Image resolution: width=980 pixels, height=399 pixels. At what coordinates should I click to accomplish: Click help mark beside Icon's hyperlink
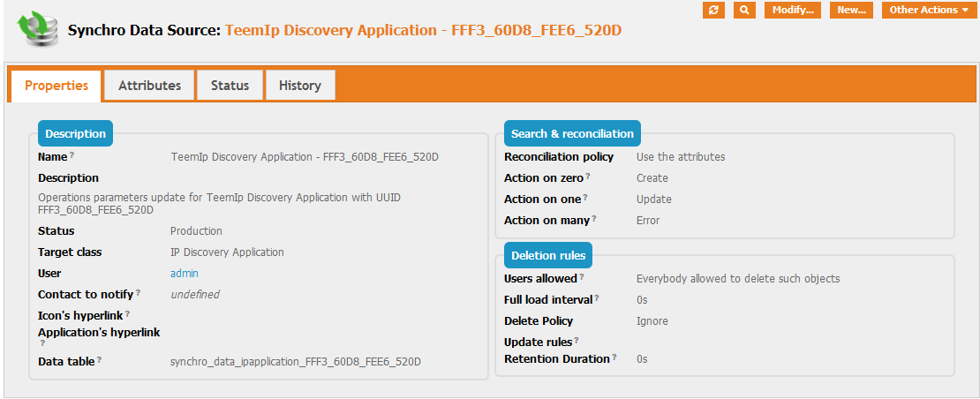[x=127, y=312]
